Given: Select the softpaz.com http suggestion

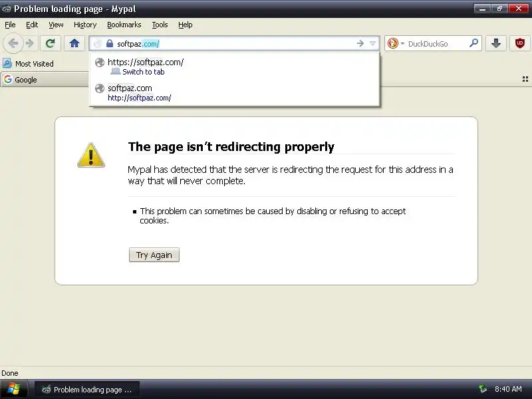Looking at the screenshot, I should click(x=235, y=92).
